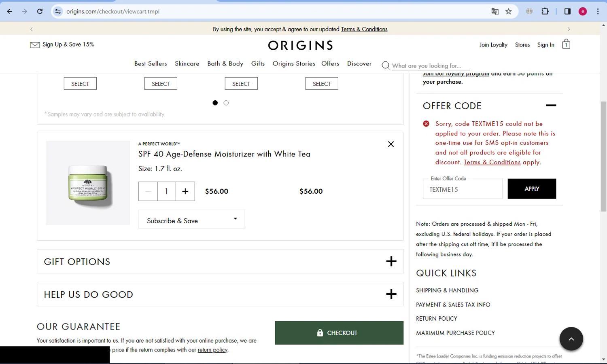This screenshot has width=607, height=364.
Task: Increase quantity with plus button
Action: click(185, 191)
